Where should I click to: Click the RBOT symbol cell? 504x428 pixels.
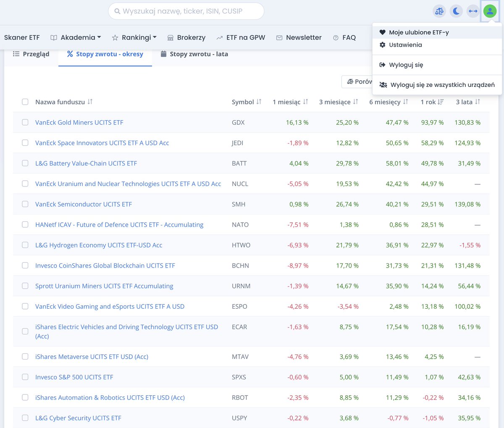tap(240, 397)
